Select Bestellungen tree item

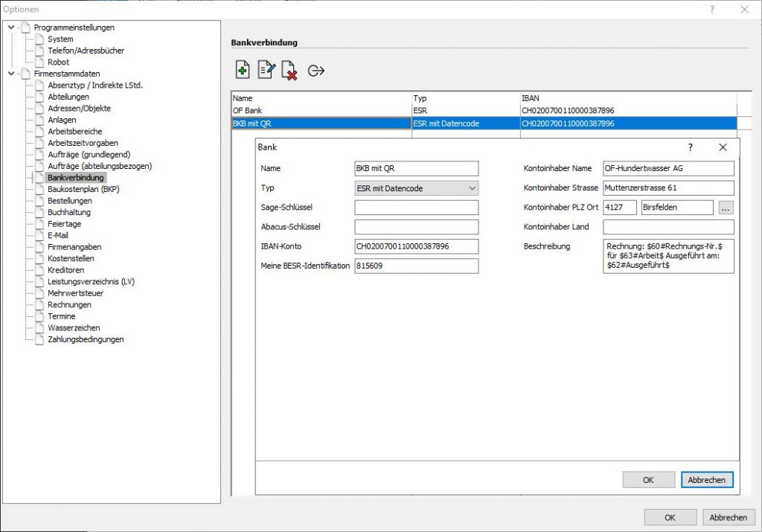(69, 201)
